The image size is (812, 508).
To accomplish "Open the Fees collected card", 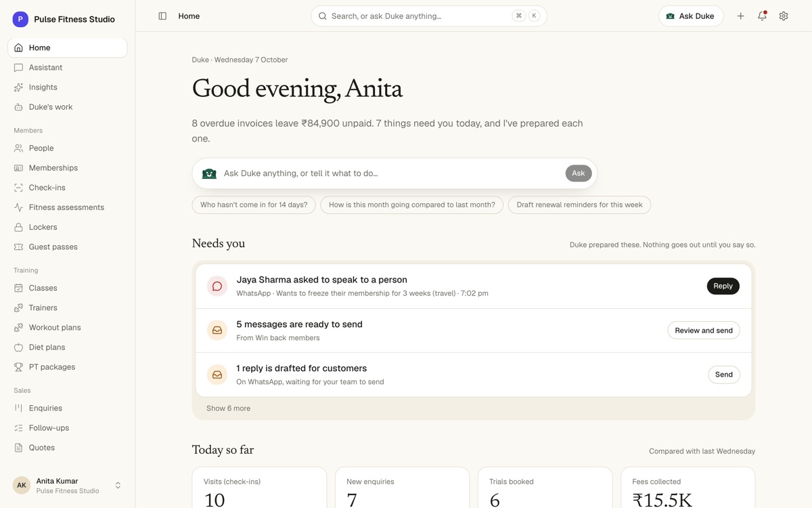I will coord(688,488).
